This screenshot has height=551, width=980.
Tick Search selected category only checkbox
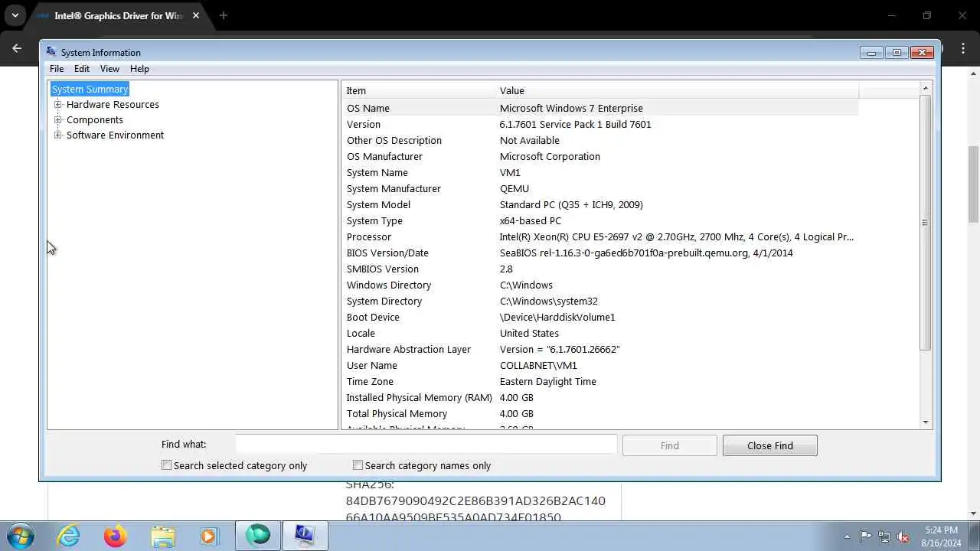166,465
